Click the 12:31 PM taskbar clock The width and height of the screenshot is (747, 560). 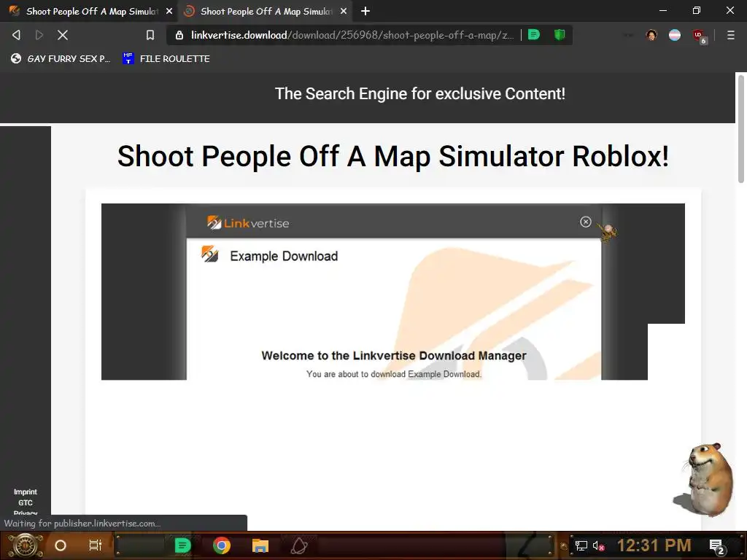[654, 545]
